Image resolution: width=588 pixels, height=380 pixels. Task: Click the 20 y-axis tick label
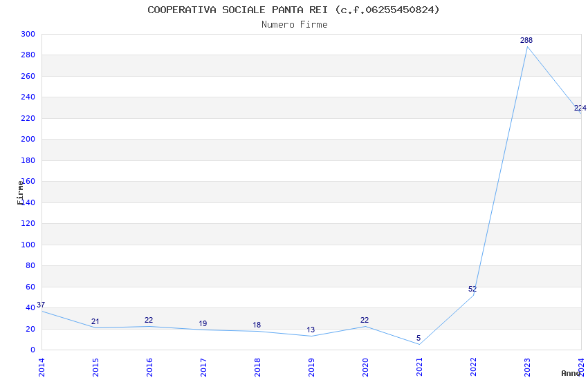(30, 329)
